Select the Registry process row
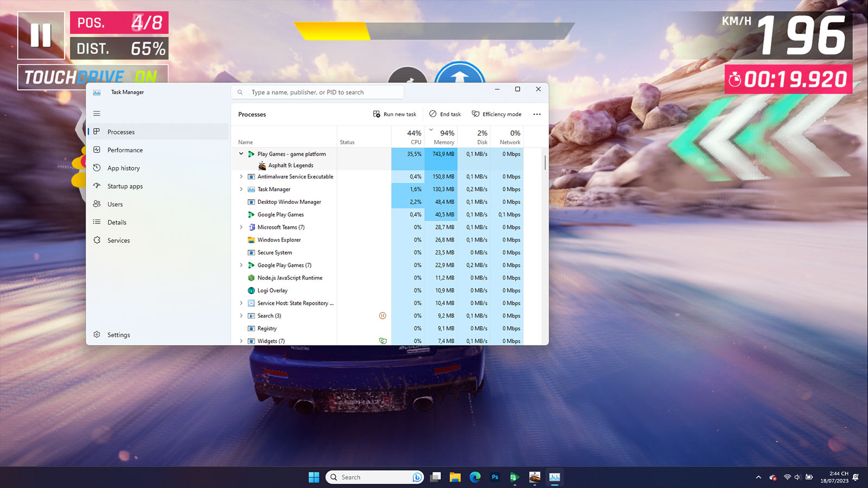This screenshot has height=488, width=868. (x=378, y=329)
